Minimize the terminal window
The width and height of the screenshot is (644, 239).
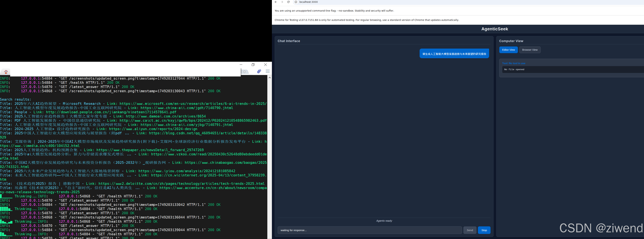coord(241,65)
